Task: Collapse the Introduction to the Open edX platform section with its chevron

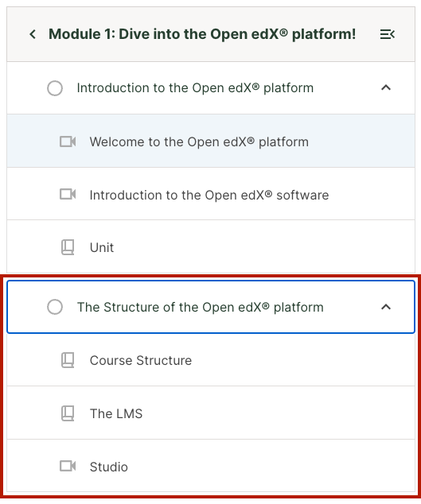Action: (386, 87)
